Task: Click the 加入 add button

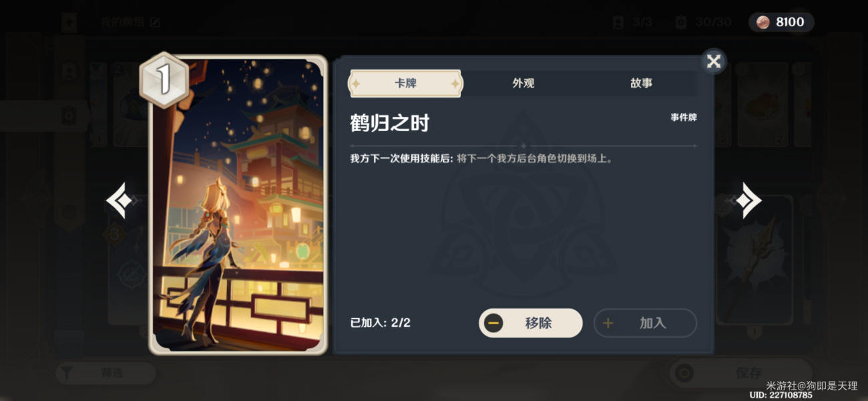Action: click(x=645, y=323)
